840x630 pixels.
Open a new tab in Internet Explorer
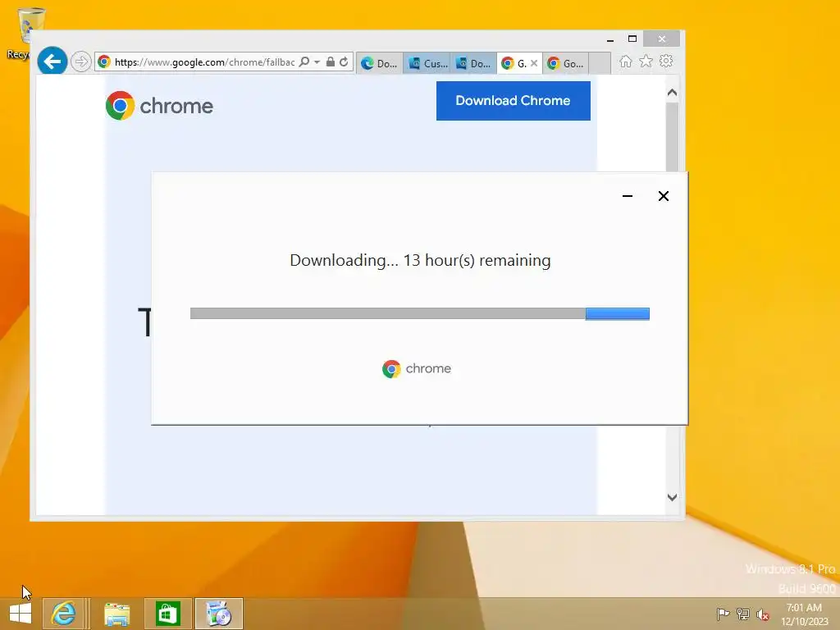pyautogui.click(x=600, y=63)
